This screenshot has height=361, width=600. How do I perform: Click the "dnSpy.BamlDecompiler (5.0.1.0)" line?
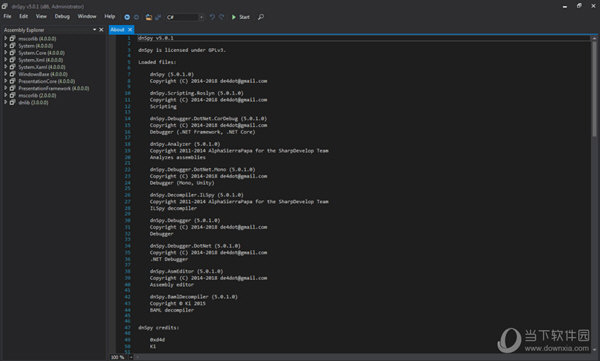click(194, 297)
